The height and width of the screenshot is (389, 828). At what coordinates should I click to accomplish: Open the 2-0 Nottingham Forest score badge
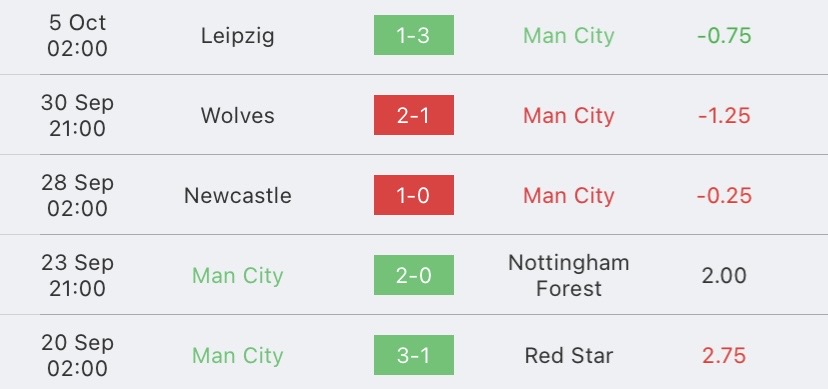[x=413, y=275]
